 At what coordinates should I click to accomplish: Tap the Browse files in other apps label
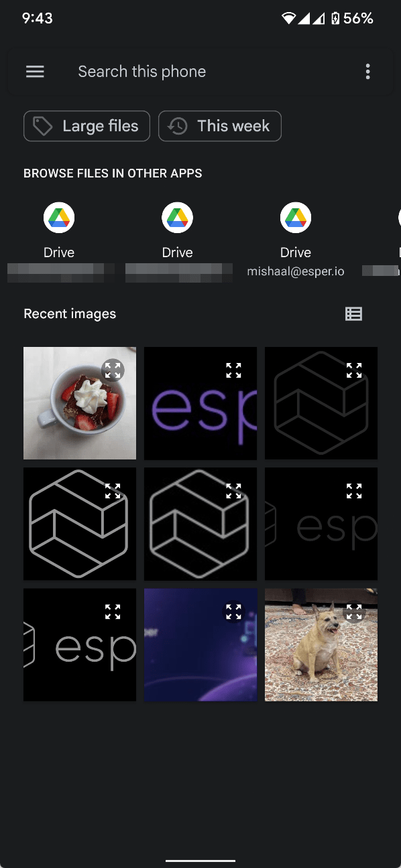(113, 173)
